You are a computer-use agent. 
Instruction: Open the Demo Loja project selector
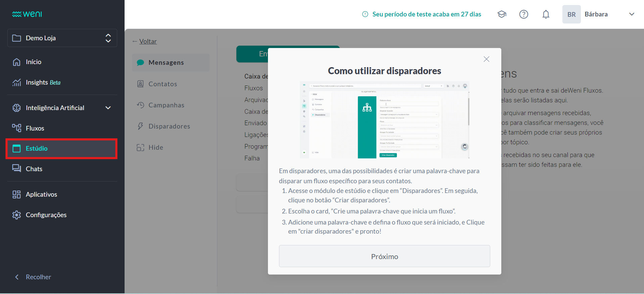coord(62,38)
